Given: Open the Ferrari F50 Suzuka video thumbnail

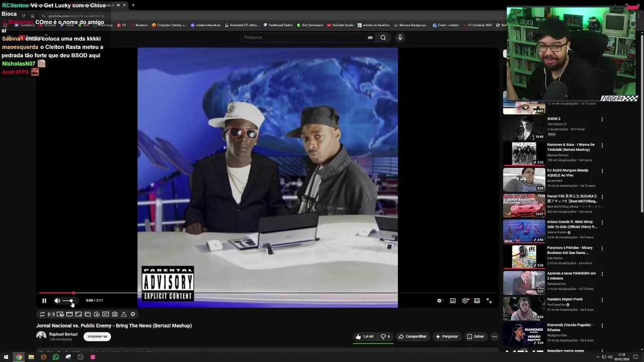Looking at the screenshot, I should click(x=524, y=205).
